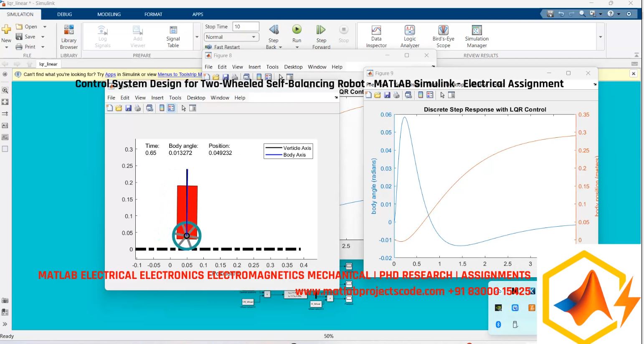644x344 pixels.
Task: Open the Data Inspector
Action: 375,36
